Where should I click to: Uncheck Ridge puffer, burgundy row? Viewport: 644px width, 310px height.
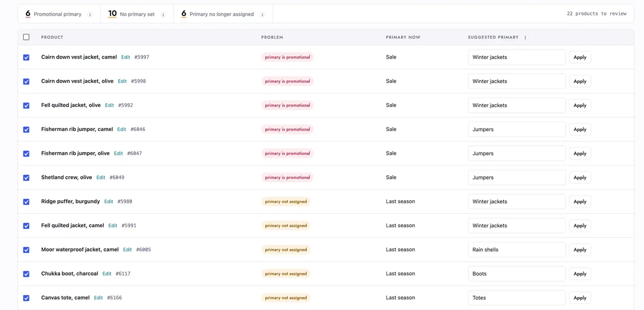tap(26, 202)
